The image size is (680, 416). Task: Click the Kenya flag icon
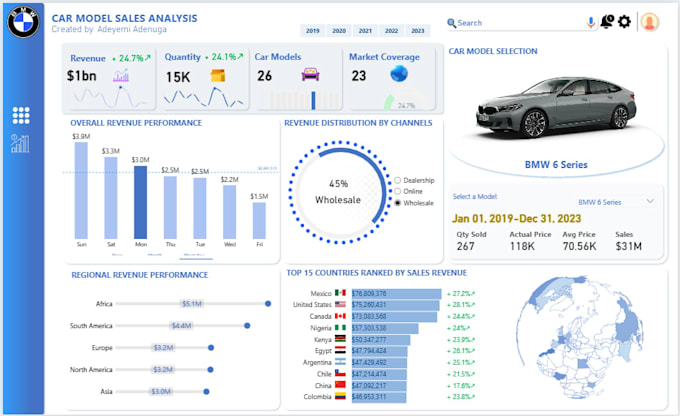340,339
